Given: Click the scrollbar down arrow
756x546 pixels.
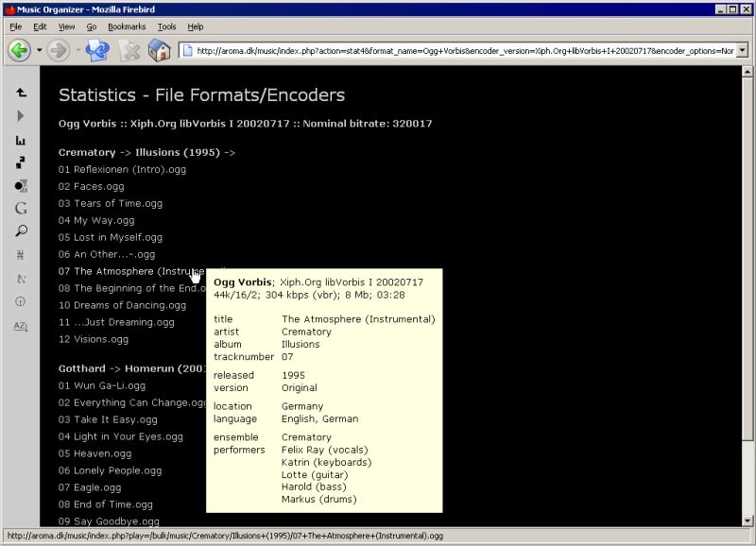Looking at the screenshot, I should (x=747, y=520).
